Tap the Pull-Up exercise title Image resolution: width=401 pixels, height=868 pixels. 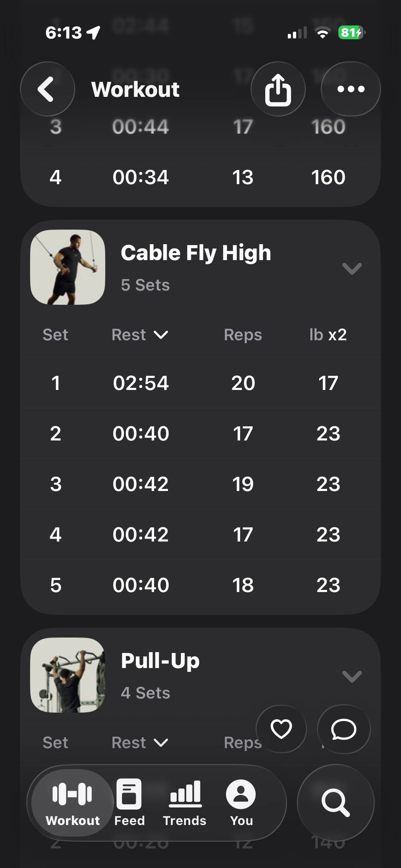160,661
